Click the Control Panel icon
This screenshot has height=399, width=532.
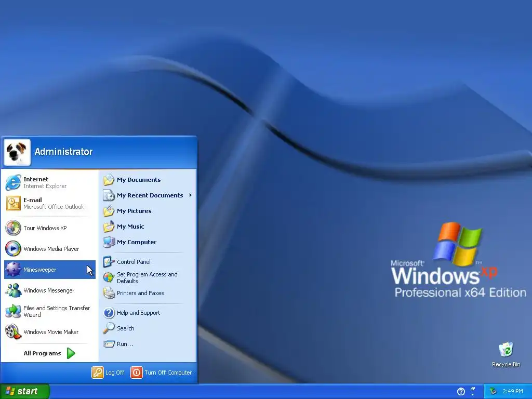(x=109, y=262)
